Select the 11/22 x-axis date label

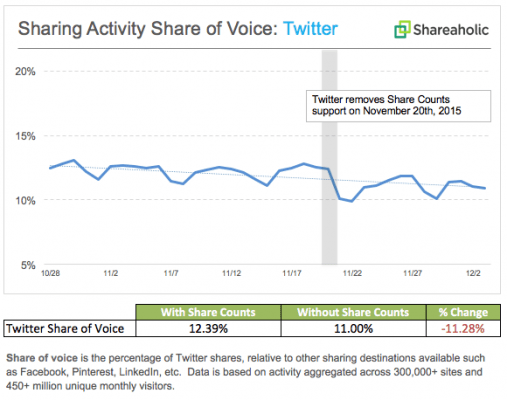click(352, 273)
